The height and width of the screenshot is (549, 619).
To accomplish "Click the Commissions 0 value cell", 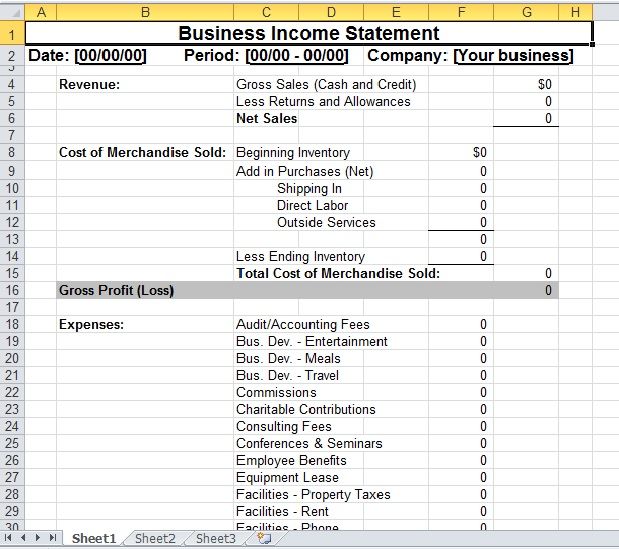I will (x=461, y=392).
